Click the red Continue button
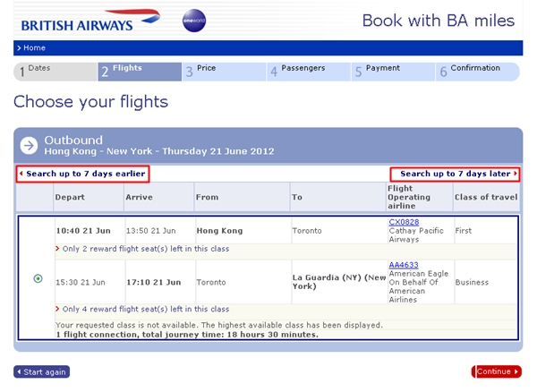 point(497,371)
